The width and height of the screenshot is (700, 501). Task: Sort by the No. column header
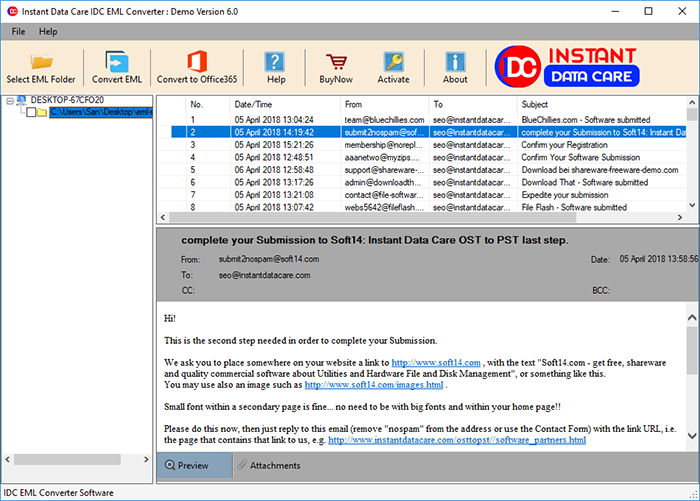point(208,104)
